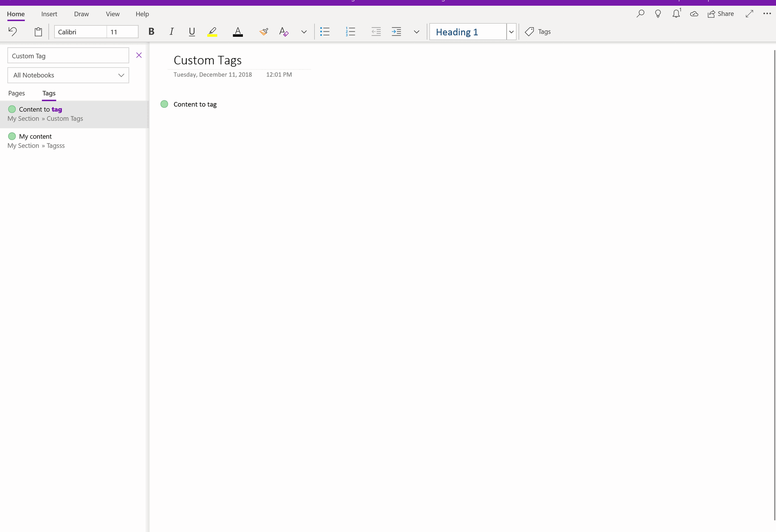Image resolution: width=776 pixels, height=532 pixels.
Task: Increase indent of the paragraph
Action: [396, 32]
